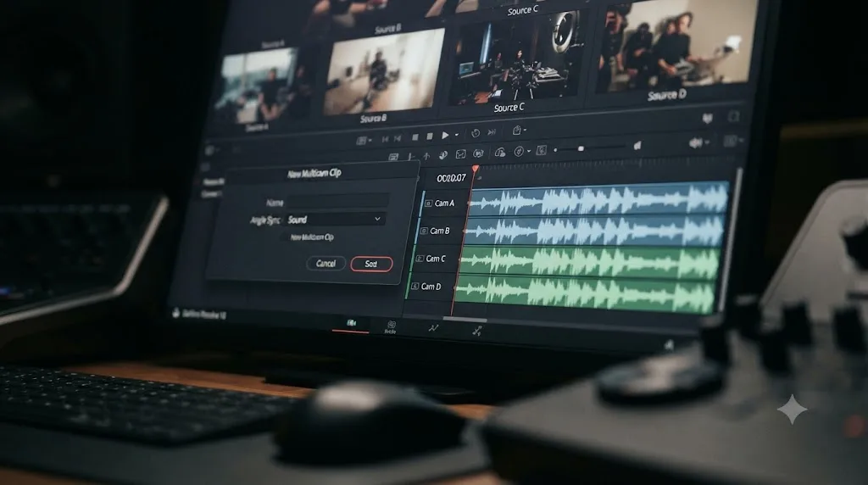Open the dropdown next to the circular marker icon

click(529, 151)
